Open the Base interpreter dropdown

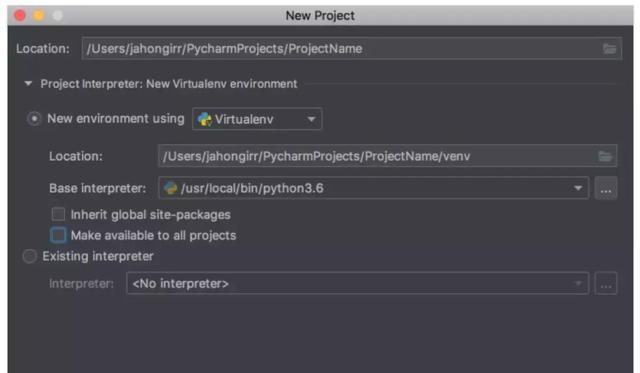(x=373, y=188)
